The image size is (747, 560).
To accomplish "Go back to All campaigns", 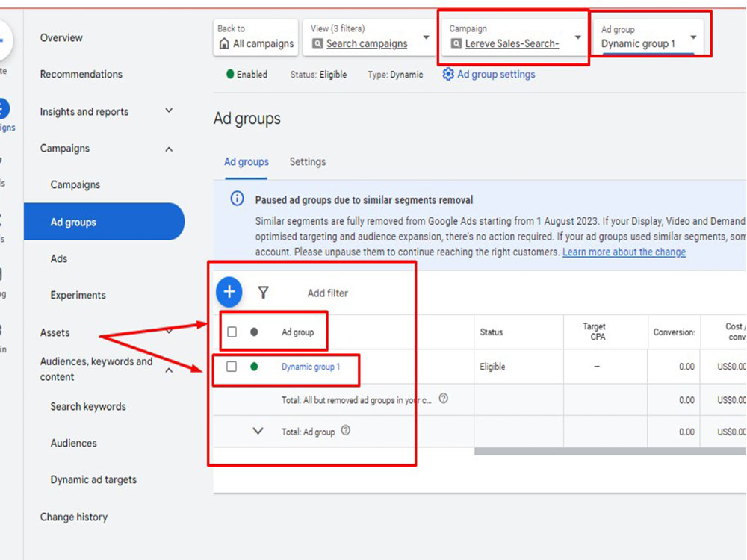I will point(255,37).
